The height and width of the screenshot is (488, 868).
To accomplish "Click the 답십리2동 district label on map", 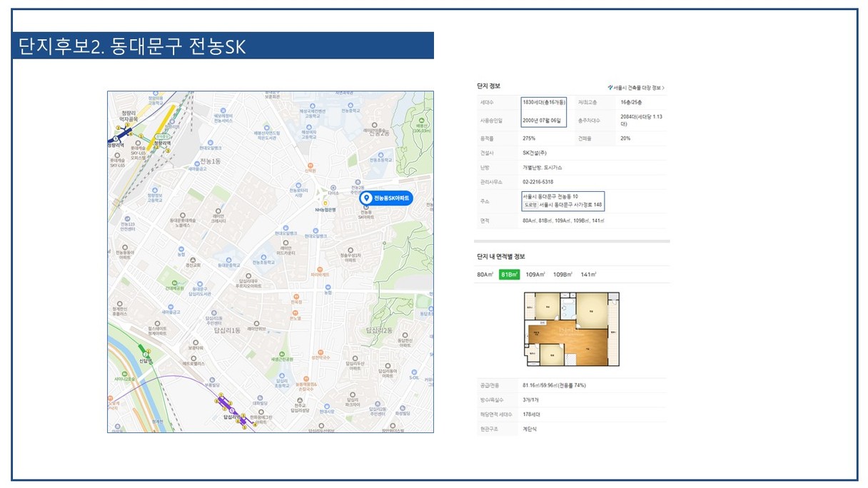I will click(380, 330).
